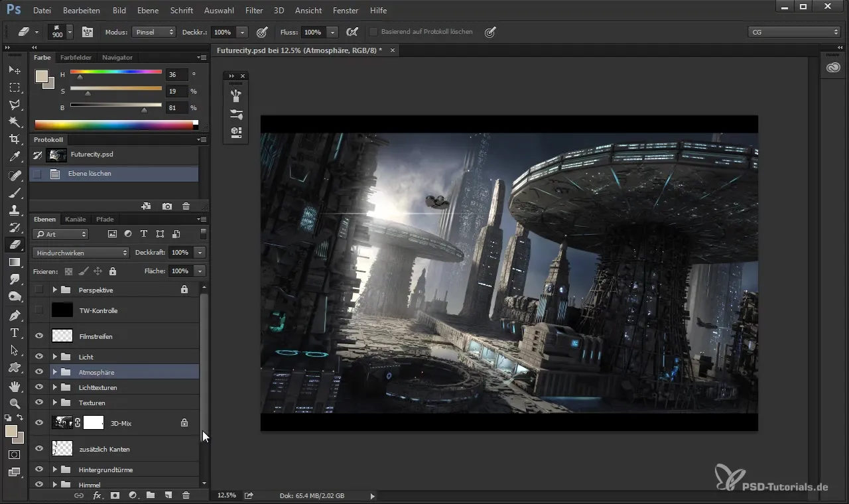Select the History Brush tool
This screenshot has width=849, height=504.
coord(15,227)
